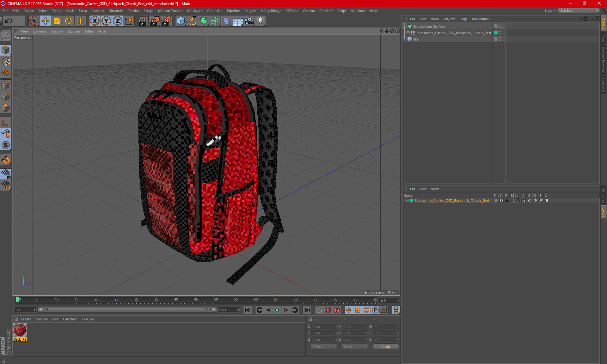Click the Corona tab in bottom panel

pos(42,319)
